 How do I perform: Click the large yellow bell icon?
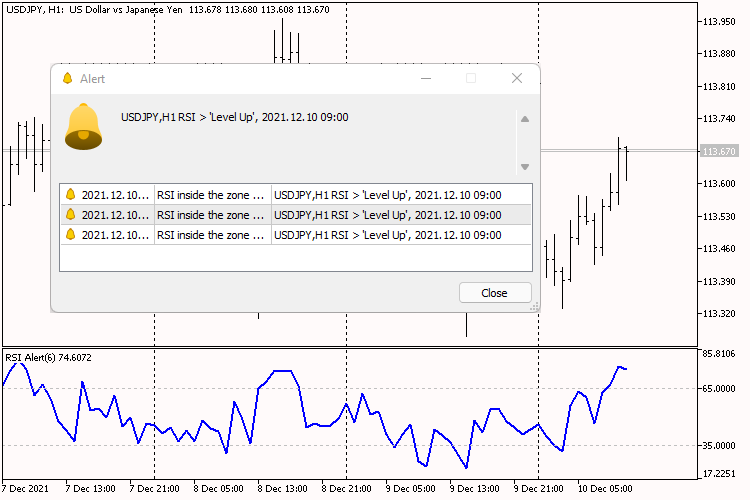(x=83, y=127)
